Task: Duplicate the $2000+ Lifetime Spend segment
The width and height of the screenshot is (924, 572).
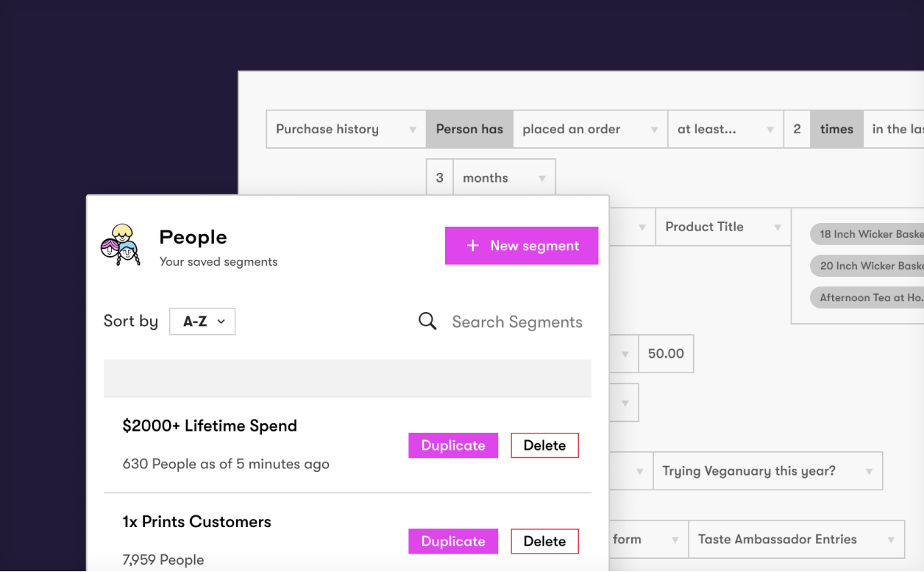Action: (453, 445)
